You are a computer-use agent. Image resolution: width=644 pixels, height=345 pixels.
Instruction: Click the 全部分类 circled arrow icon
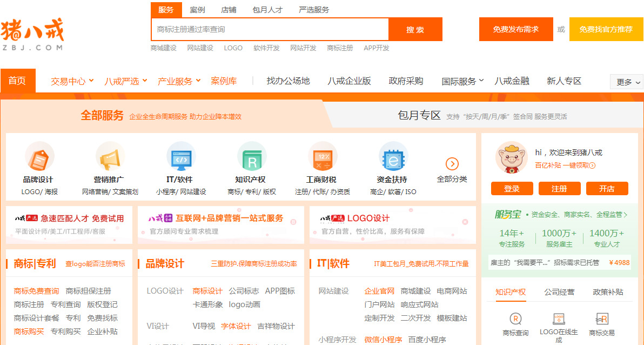point(452,164)
